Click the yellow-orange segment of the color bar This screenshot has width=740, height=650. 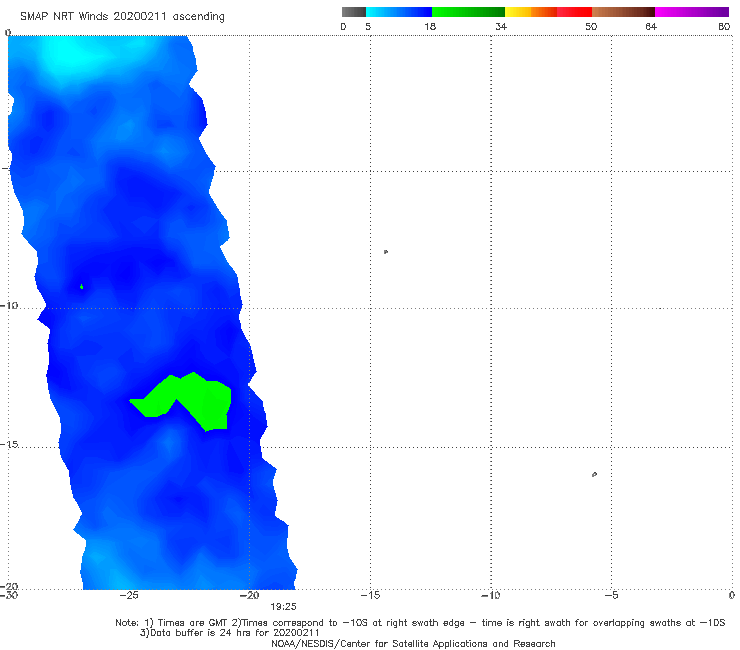[x=531, y=12]
